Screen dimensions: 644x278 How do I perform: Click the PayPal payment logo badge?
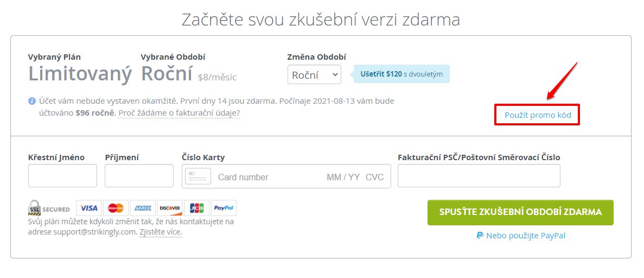click(x=224, y=208)
